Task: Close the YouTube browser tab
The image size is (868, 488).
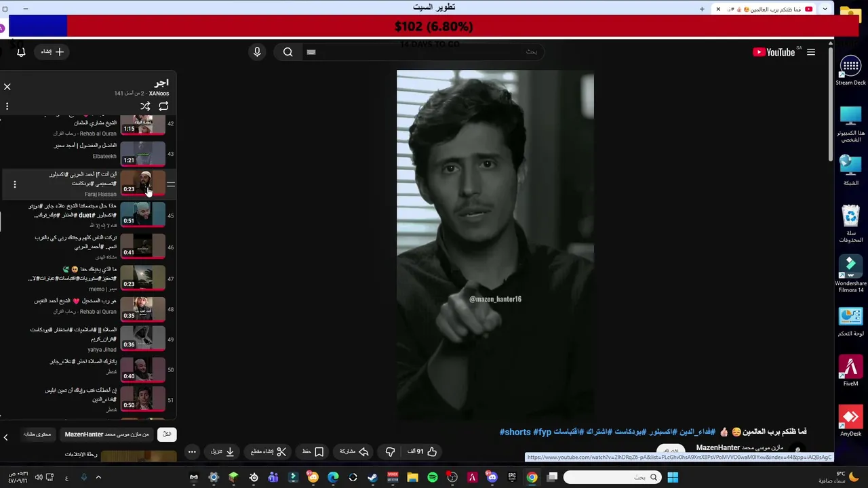Action: [718, 9]
